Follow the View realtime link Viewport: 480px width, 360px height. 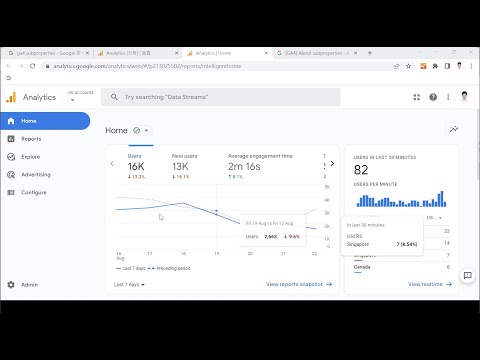(x=430, y=284)
